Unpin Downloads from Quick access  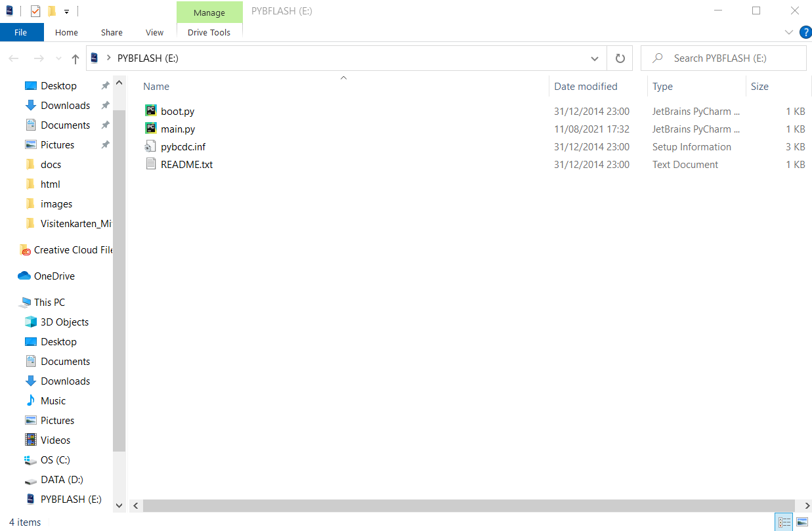pyautogui.click(x=105, y=106)
